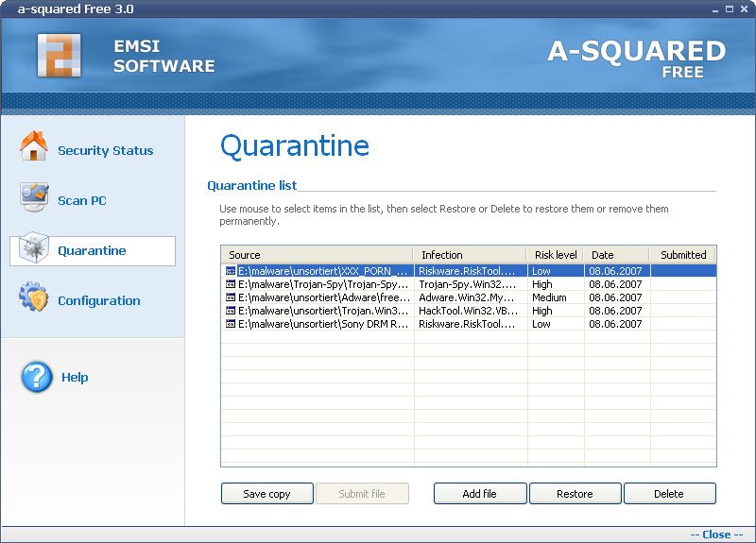This screenshot has width=756, height=543.
Task: Sort the list by Risk level column
Action: [x=556, y=255]
